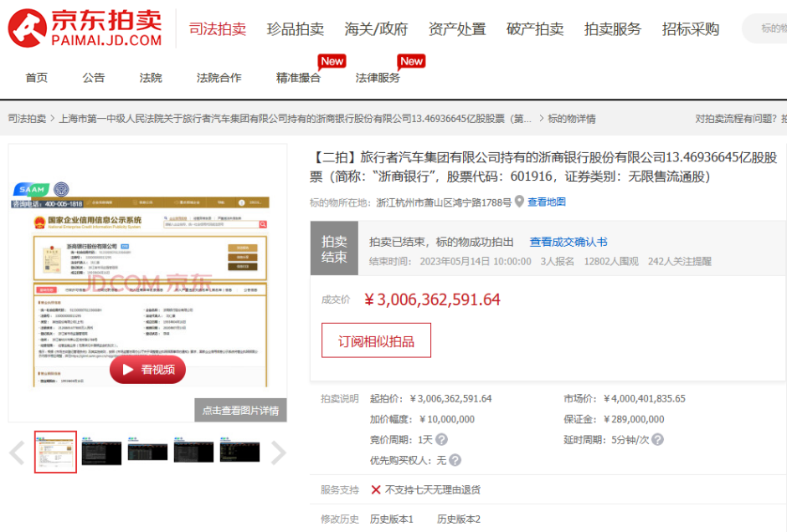Image resolution: width=787 pixels, height=532 pixels.
Task: Open 精准撮合 in the sub navigation
Action: 298,78
